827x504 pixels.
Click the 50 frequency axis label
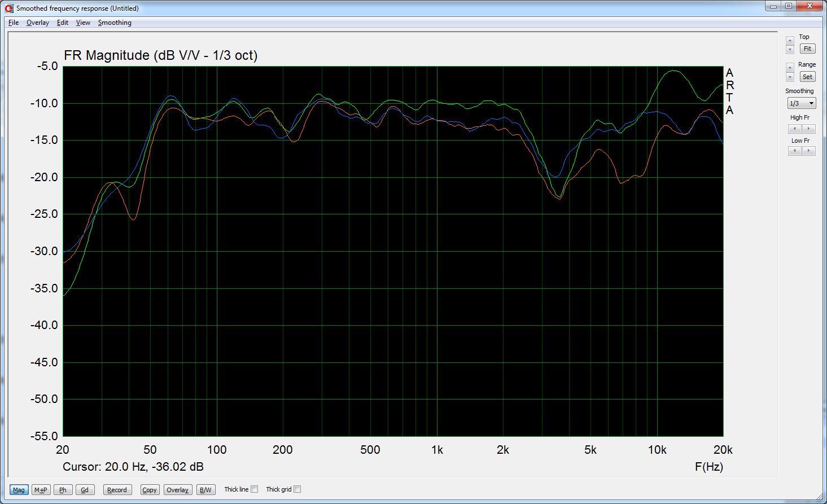pos(150,450)
